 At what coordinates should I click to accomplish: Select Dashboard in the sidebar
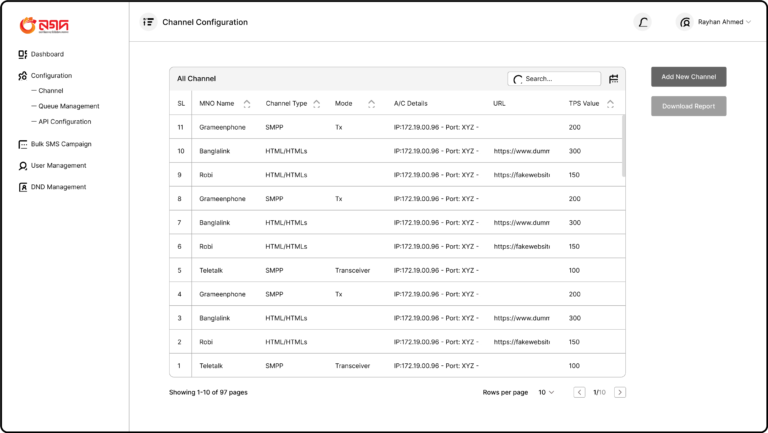(x=47, y=54)
